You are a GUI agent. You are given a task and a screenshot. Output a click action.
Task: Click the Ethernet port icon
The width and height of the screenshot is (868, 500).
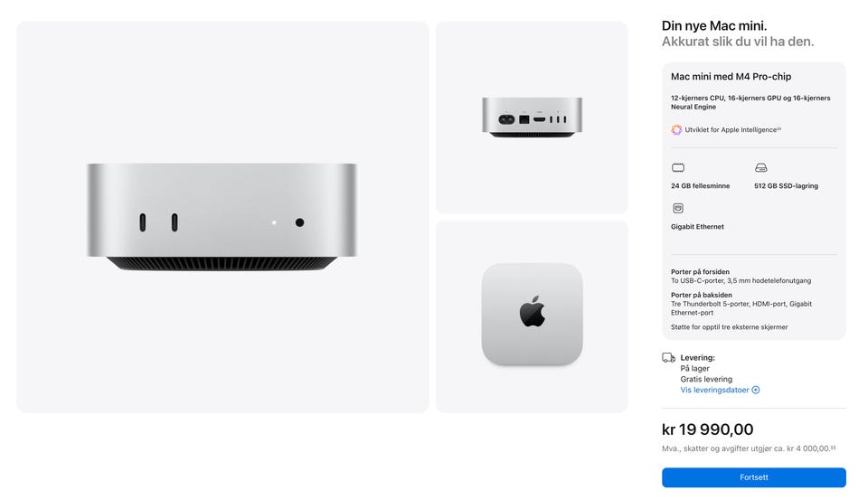[x=678, y=208]
